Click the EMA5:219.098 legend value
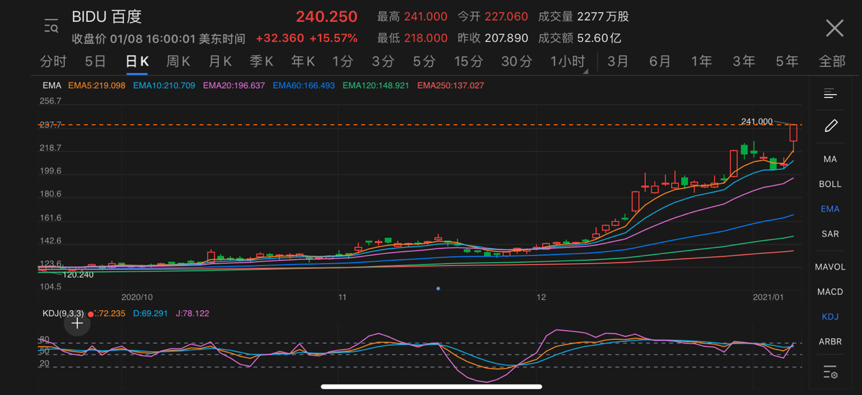This screenshot has width=862, height=395. click(x=97, y=86)
